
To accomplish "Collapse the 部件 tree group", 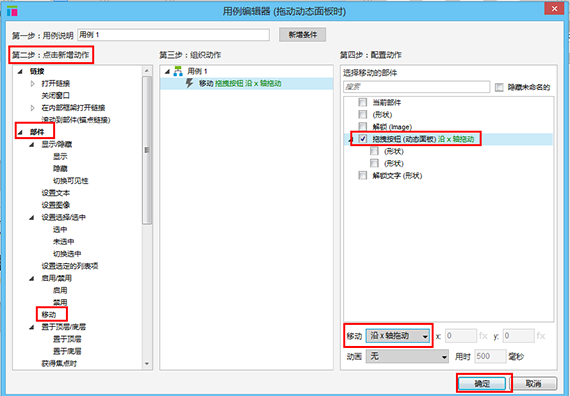I will coord(20,132).
